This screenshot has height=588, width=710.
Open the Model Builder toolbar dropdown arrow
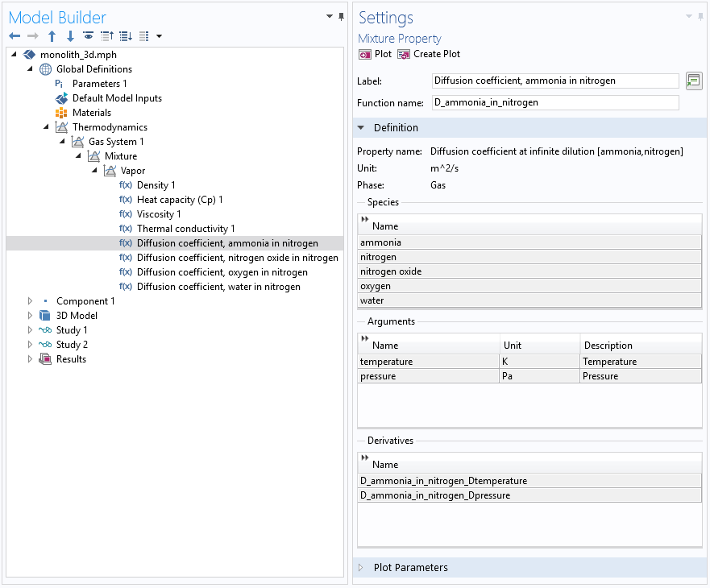pyautogui.click(x=159, y=36)
